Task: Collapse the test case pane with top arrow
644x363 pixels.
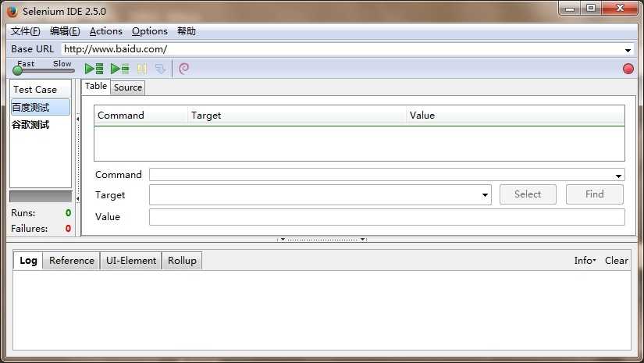Action: coord(77,119)
